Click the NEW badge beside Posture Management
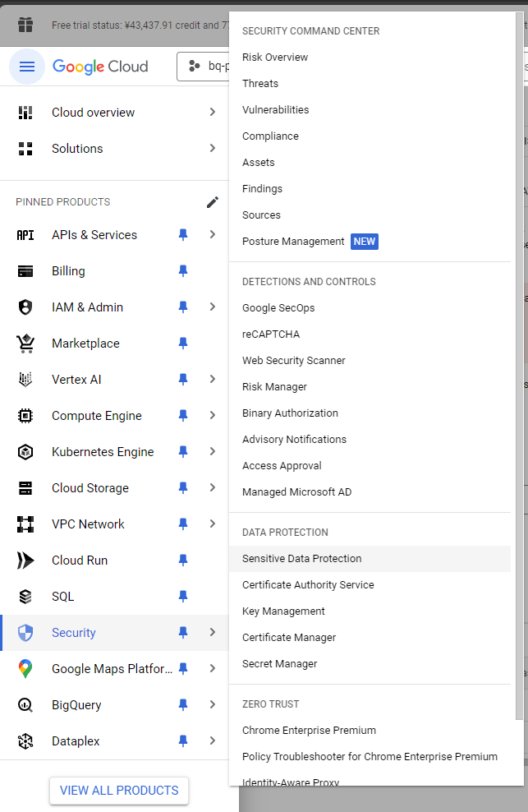Image resolution: width=528 pixels, height=812 pixels. pyautogui.click(x=365, y=242)
